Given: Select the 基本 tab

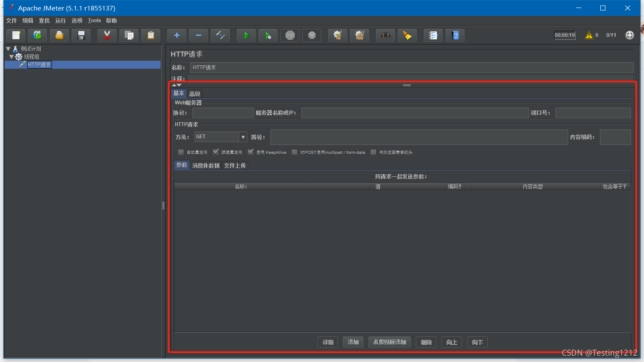Looking at the screenshot, I should click(179, 93).
